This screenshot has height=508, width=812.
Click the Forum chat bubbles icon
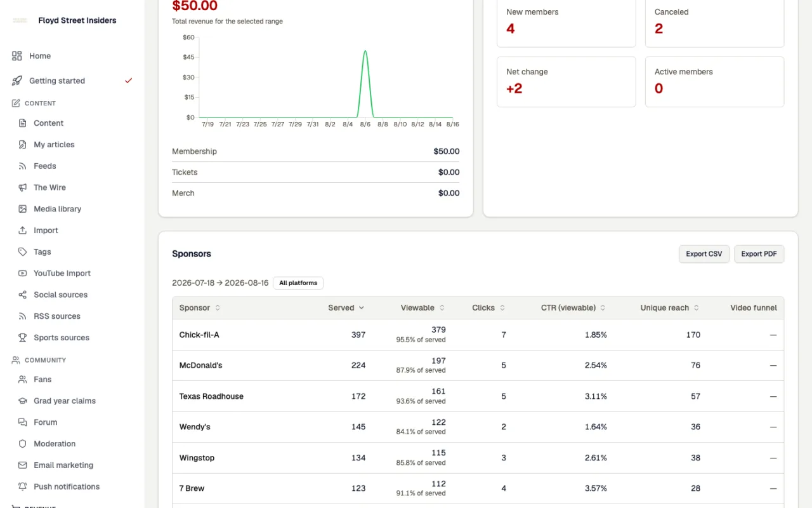pyautogui.click(x=23, y=422)
